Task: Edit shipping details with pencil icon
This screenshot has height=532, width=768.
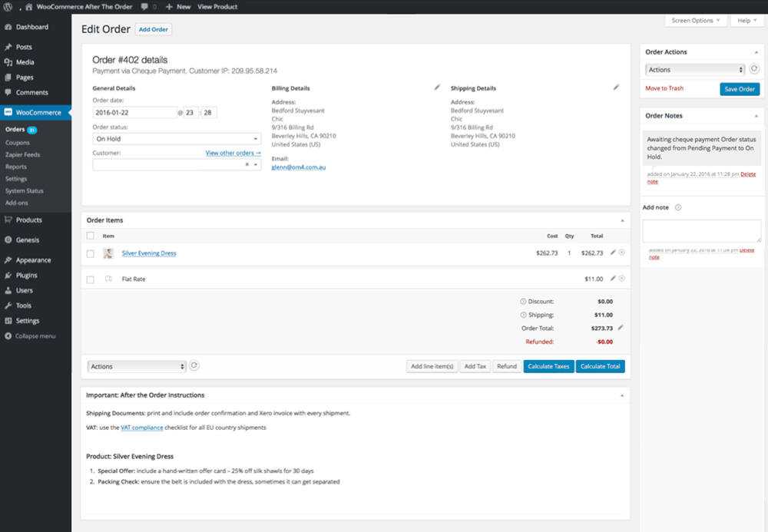Action: coord(616,87)
